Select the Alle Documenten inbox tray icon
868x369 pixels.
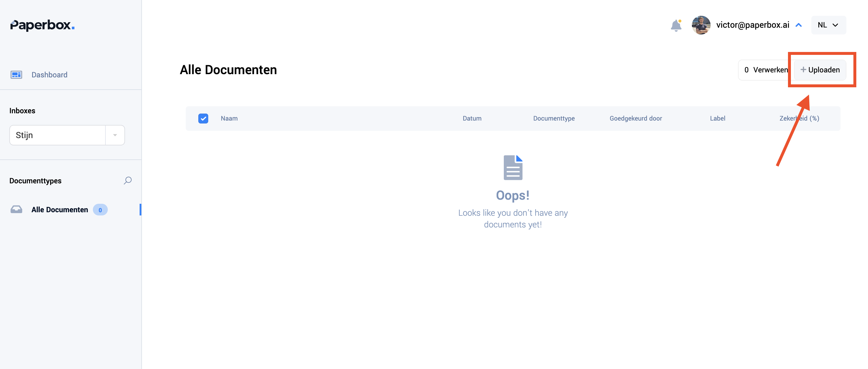(16, 209)
